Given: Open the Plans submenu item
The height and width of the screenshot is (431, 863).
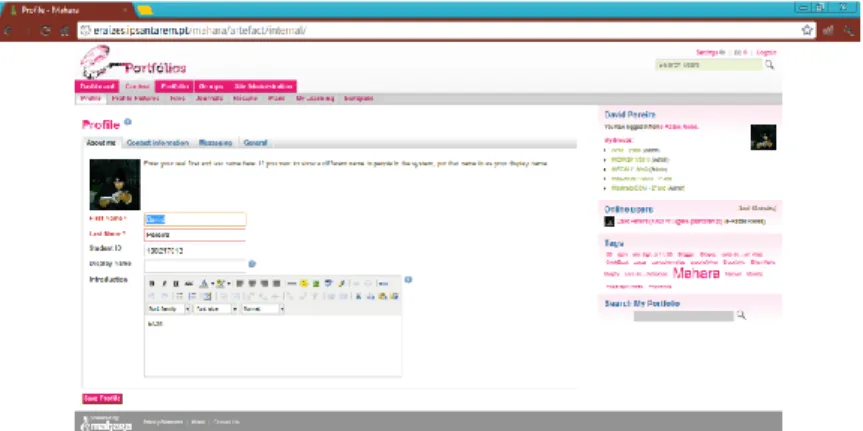Looking at the screenshot, I should point(276,99).
